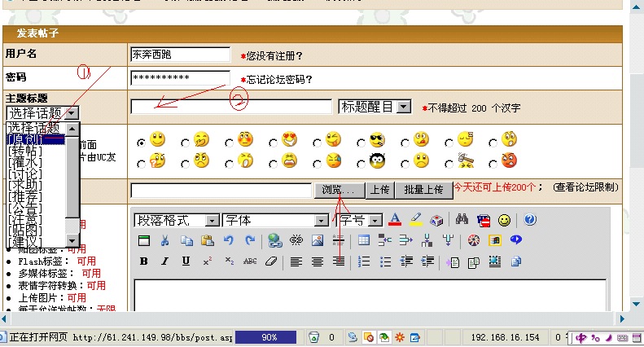Select the sunglasses emoticon radio button
The image size is (644, 347).
pyautogui.click(x=362, y=142)
